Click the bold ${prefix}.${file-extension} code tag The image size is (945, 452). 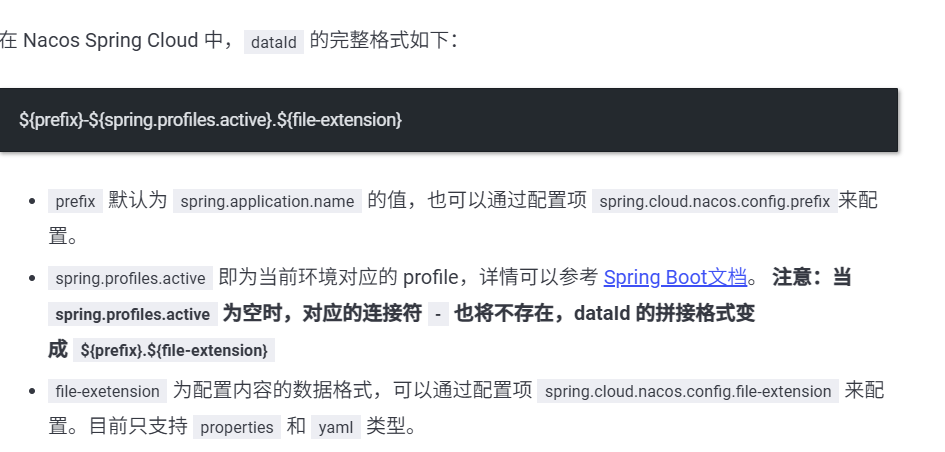point(174,350)
